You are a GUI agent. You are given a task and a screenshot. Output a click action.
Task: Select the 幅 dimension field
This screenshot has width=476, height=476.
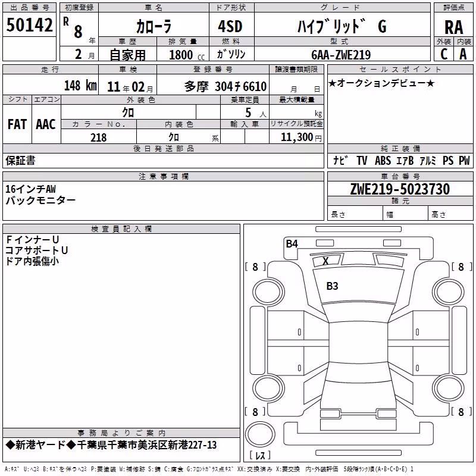coord(405,214)
